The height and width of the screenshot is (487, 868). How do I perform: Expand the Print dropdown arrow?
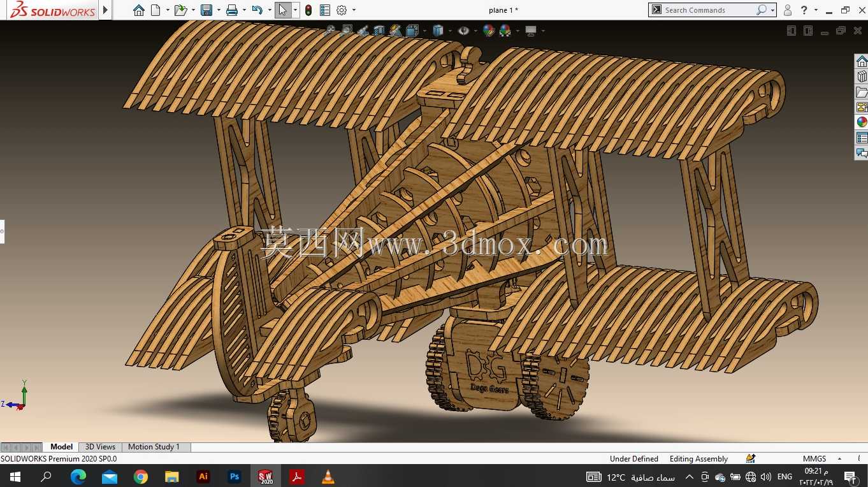click(244, 10)
